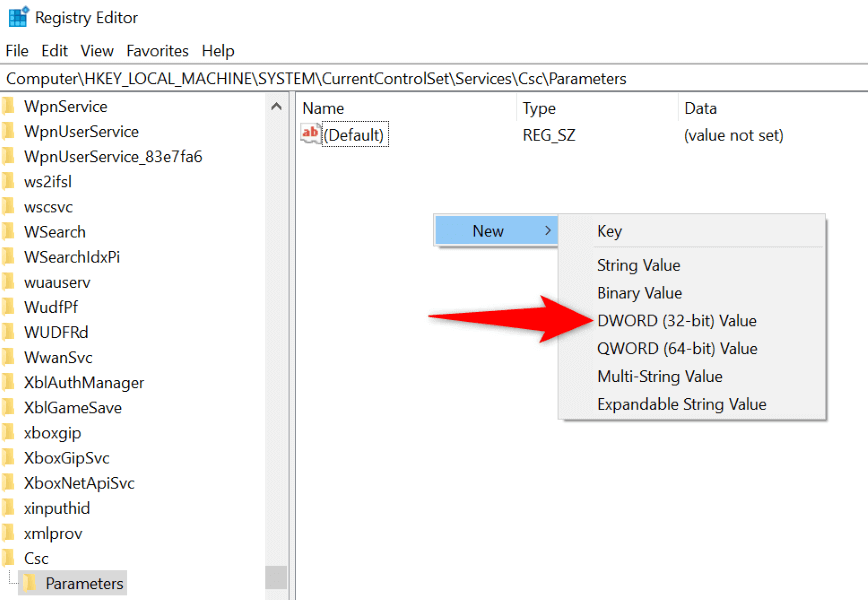Click the Registry Editor app icon in title bar
This screenshot has height=600, width=868.
click(18, 17)
